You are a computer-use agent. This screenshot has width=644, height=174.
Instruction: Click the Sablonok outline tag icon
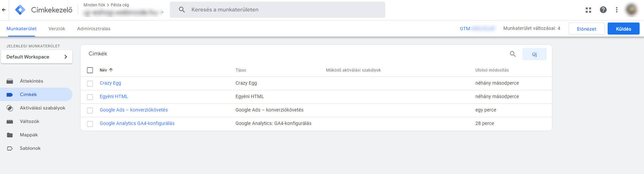coord(10,148)
